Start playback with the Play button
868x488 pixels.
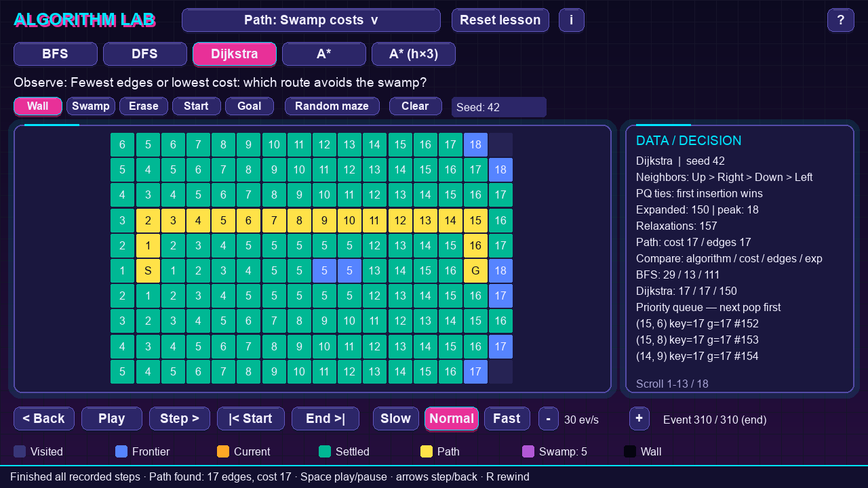click(x=112, y=419)
